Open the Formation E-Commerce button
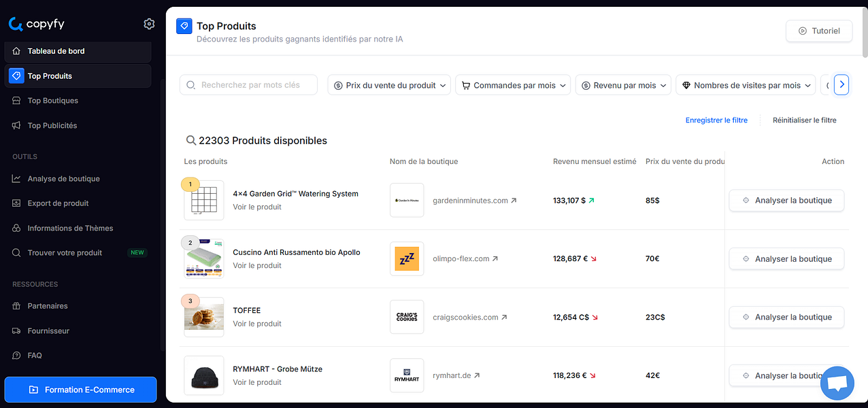 click(80, 390)
